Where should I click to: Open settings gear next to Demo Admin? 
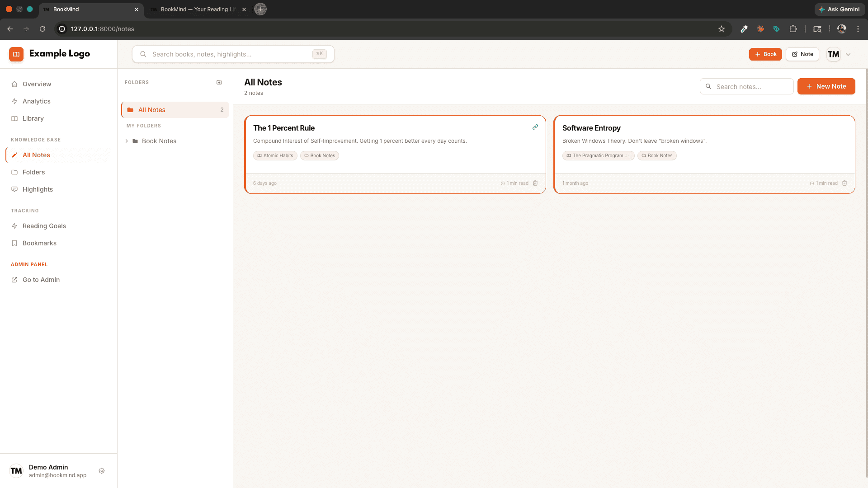(102, 471)
